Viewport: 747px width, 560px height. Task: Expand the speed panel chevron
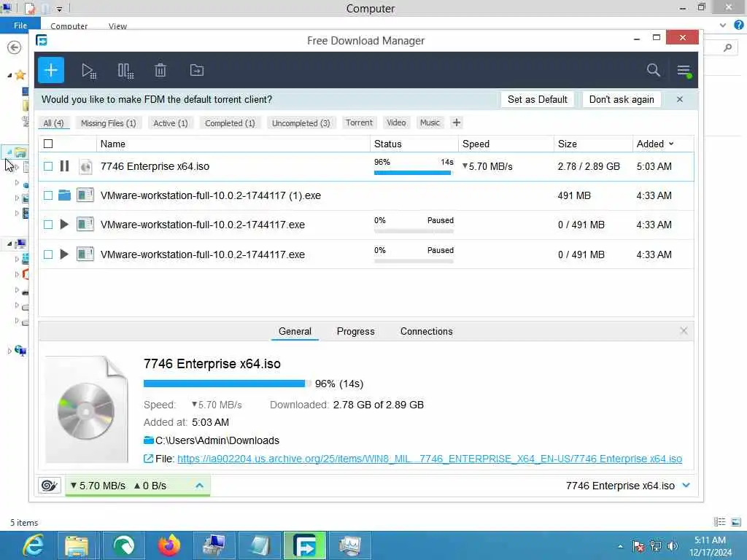(x=200, y=486)
